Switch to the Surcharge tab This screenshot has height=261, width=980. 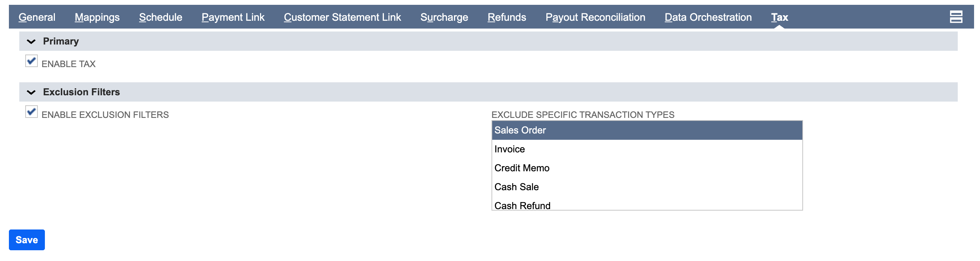point(444,17)
